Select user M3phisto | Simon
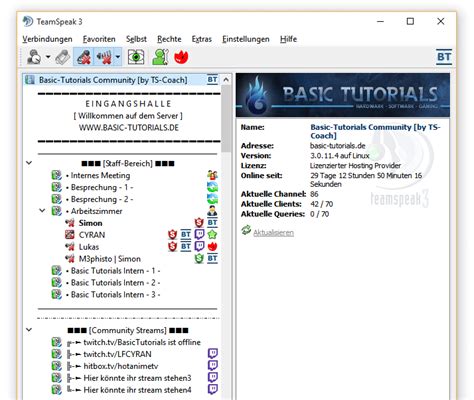474x400 pixels. coord(110,259)
